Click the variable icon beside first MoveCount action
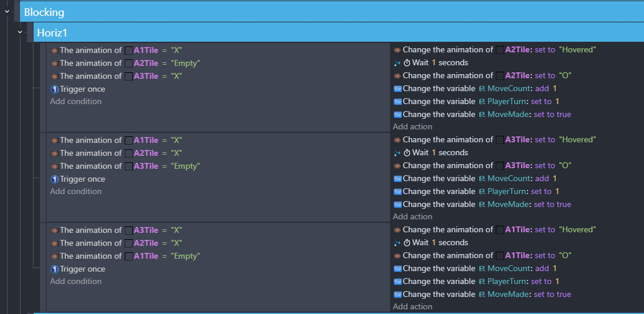The image size is (644, 314). (397, 89)
